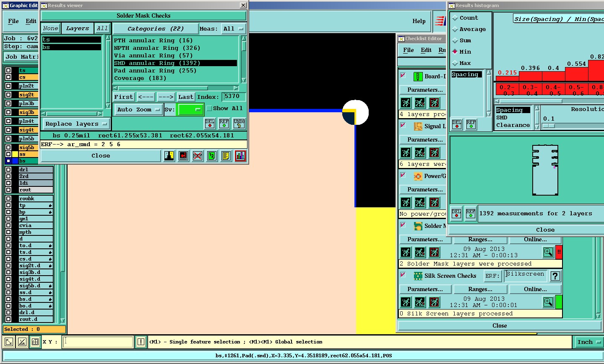Click the REF icon under the Spacing list
The height and width of the screenshot is (364, 604).
[471, 124]
